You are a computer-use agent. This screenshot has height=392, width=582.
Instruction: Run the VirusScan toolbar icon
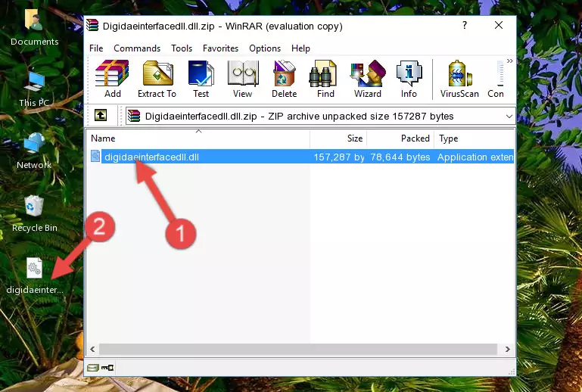(x=459, y=79)
